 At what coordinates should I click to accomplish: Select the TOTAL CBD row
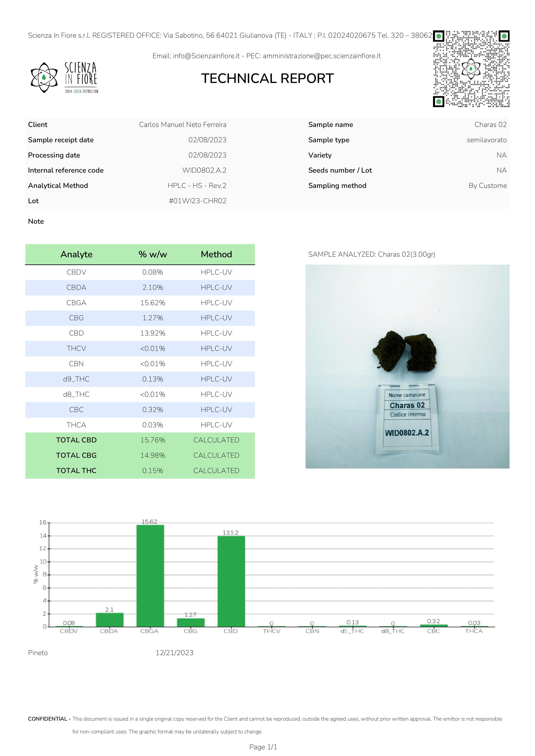[76, 440]
